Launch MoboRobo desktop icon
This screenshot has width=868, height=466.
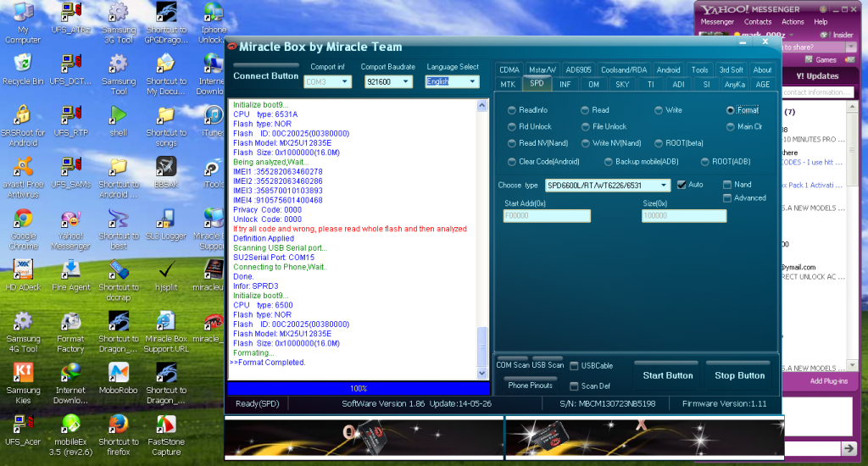pyautogui.click(x=119, y=378)
